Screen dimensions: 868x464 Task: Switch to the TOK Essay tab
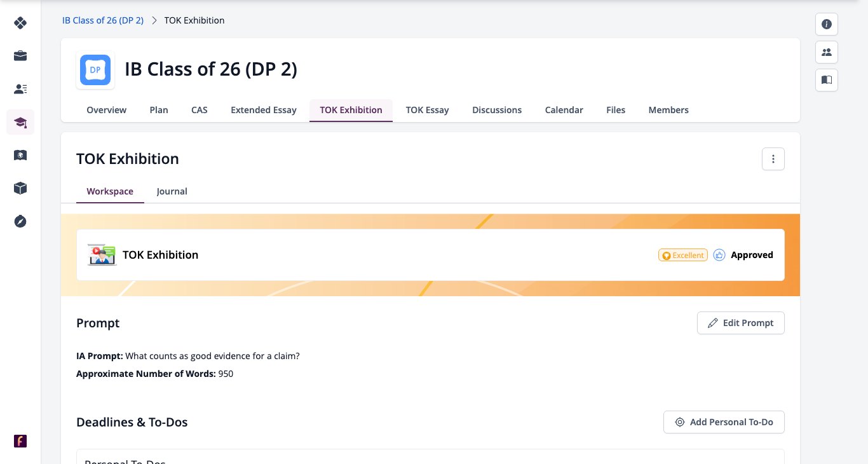point(428,110)
